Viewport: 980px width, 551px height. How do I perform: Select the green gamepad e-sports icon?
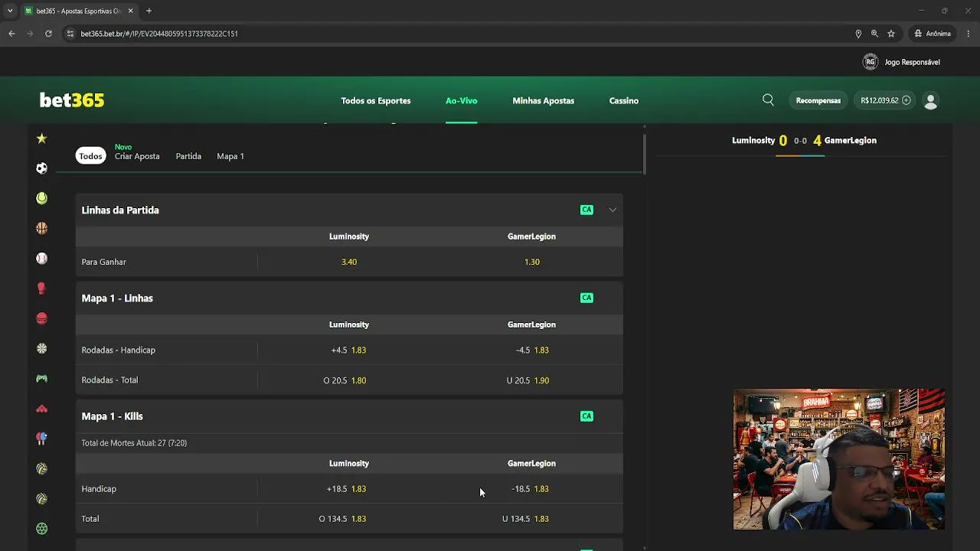pyautogui.click(x=41, y=379)
